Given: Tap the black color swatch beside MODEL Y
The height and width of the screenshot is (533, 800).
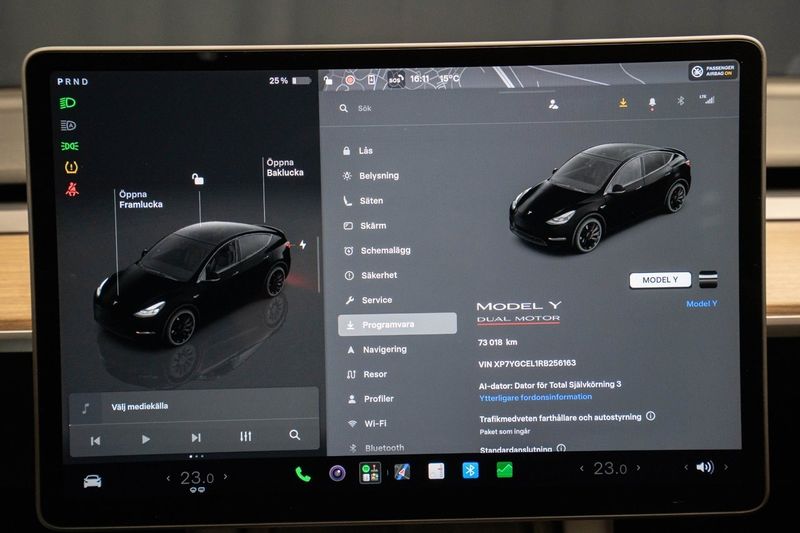Looking at the screenshot, I should (x=708, y=280).
